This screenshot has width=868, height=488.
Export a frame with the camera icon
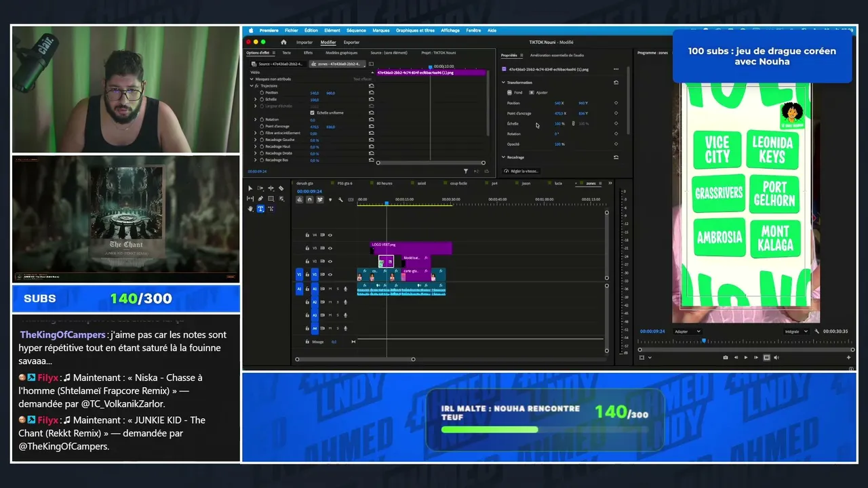coord(726,357)
